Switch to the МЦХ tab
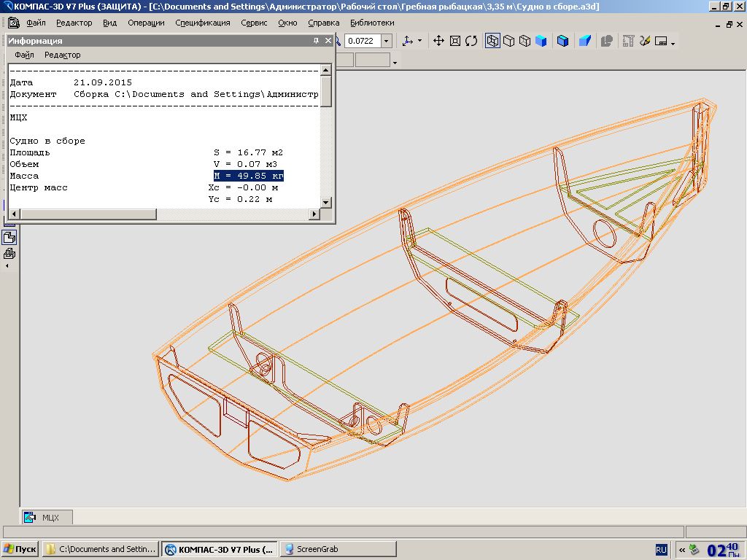Image resolution: width=747 pixels, height=560 pixels. (x=47, y=517)
